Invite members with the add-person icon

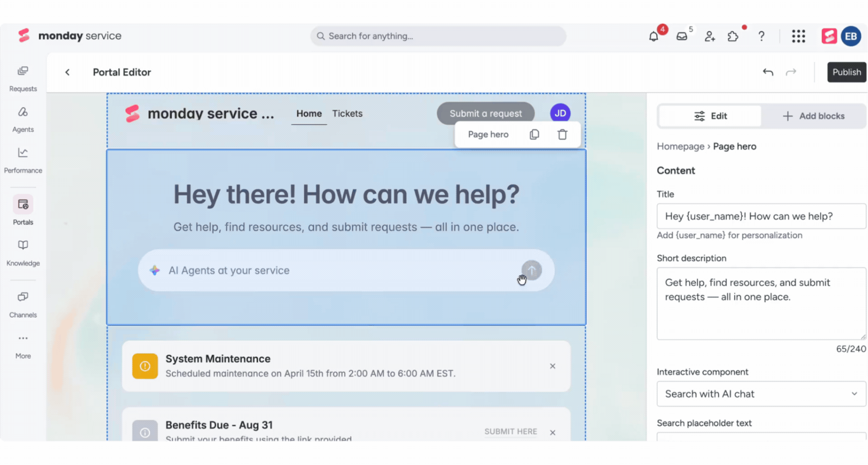click(710, 36)
